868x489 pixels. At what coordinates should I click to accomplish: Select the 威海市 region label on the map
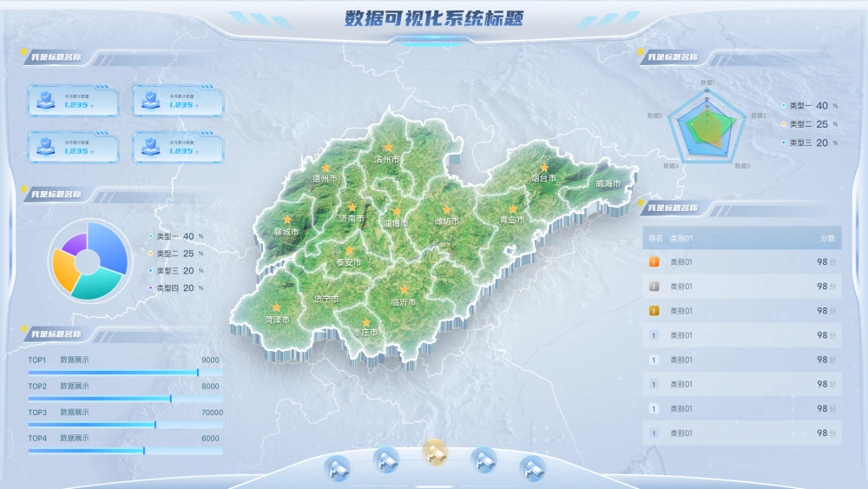(x=608, y=184)
